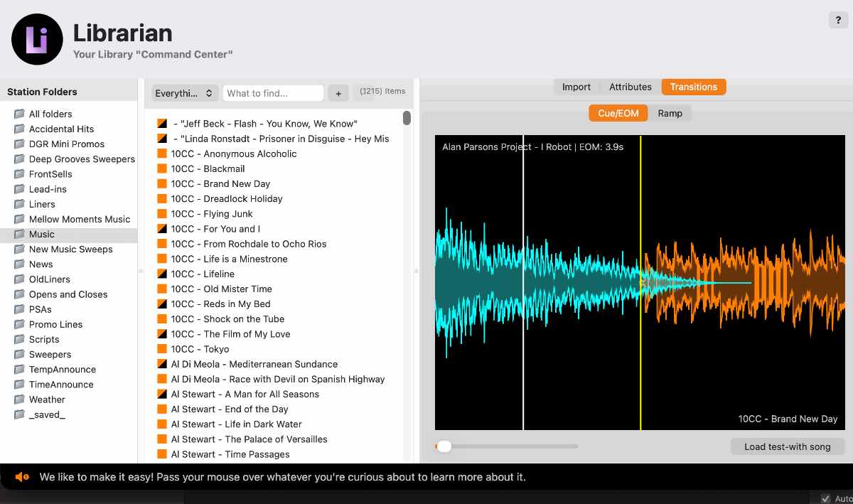This screenshot has width=853, height=504.
Task: Click the "Load test-with song" button
Action: (788, 446)
